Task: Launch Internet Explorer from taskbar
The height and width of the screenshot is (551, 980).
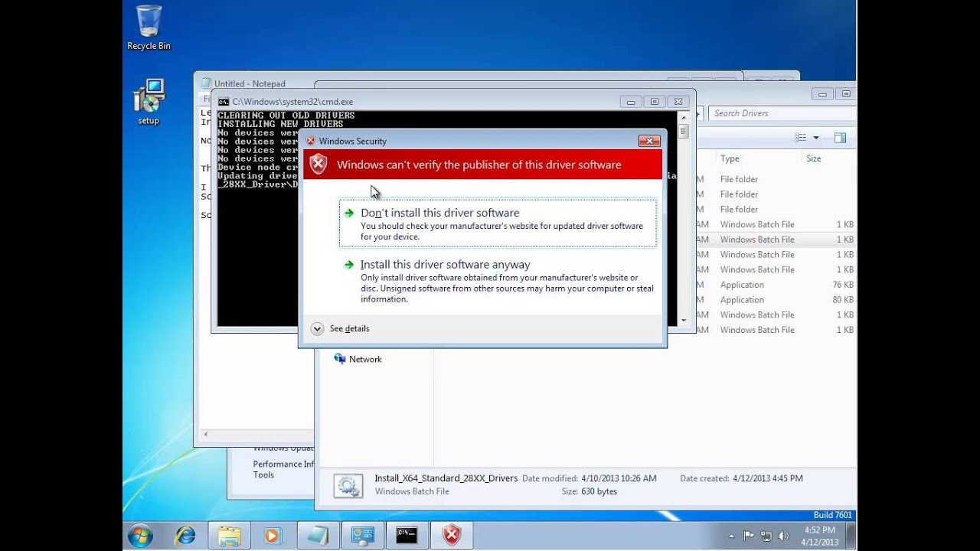Action: [x=185, y=536]
